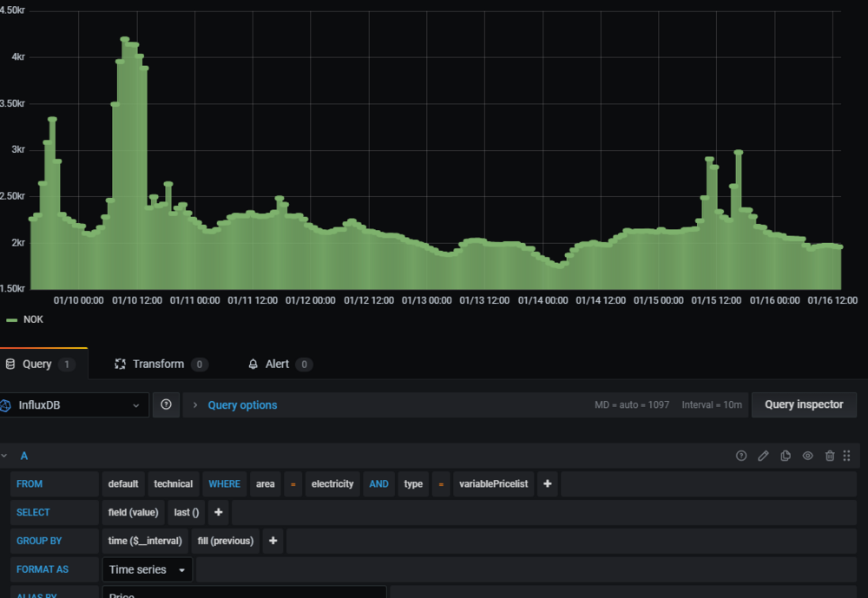Screen dimensions: 868x598
Task: Click the drag handle on query A
Action: [x=847, y=456]
